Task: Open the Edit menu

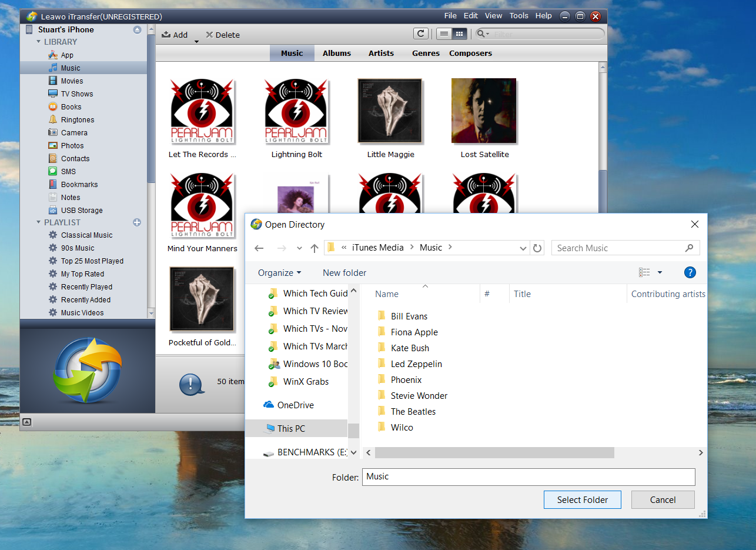Action: tap(470, 16)
